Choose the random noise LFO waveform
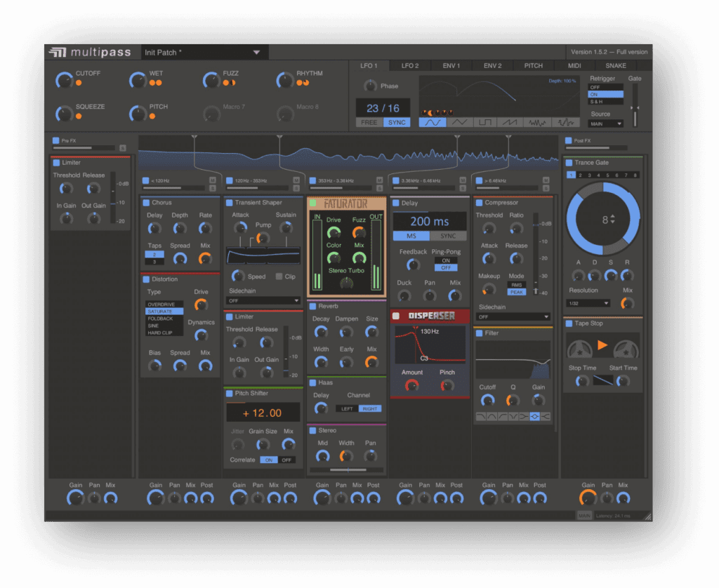This screenshot has height=588, width=719. [537, 122]
